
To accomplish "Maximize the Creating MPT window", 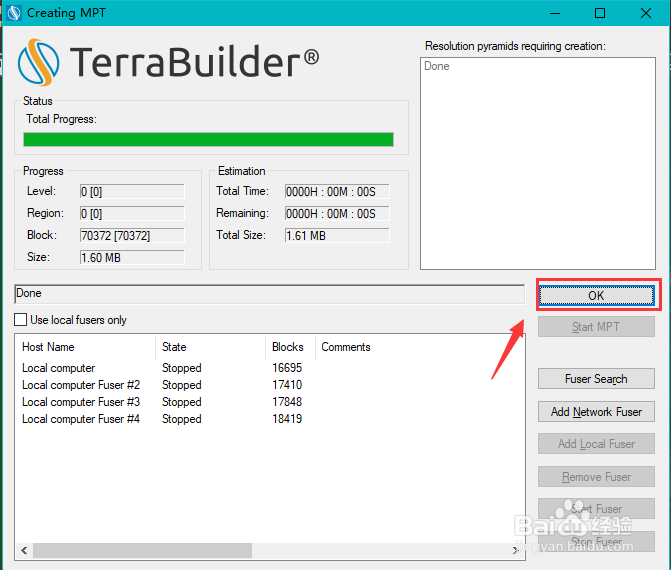I will [x=600, y=13].
